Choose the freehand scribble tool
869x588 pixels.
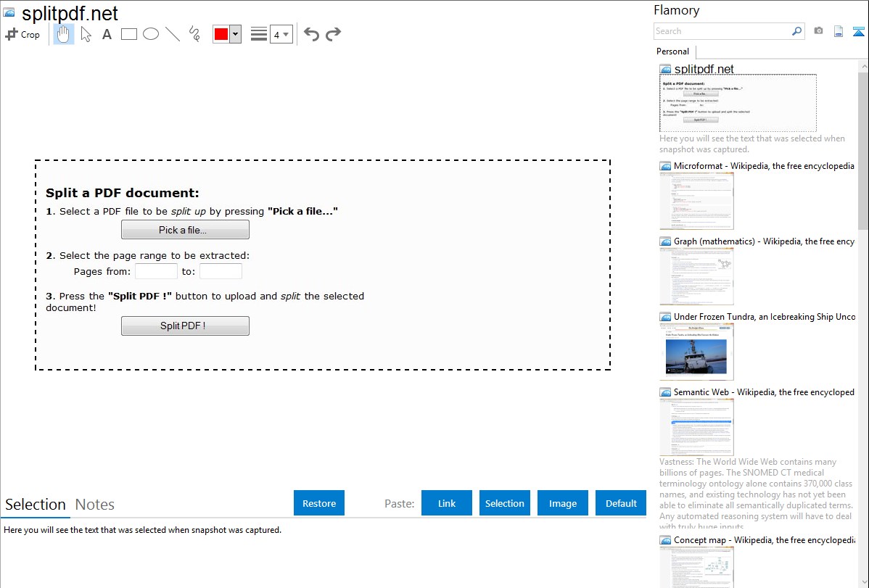194,34
